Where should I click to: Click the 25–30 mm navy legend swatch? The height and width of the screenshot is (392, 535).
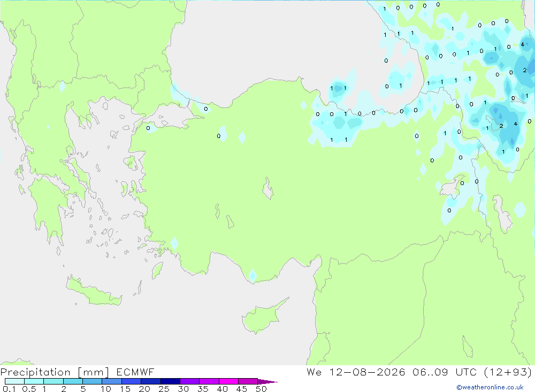click(x=170, y=381)
